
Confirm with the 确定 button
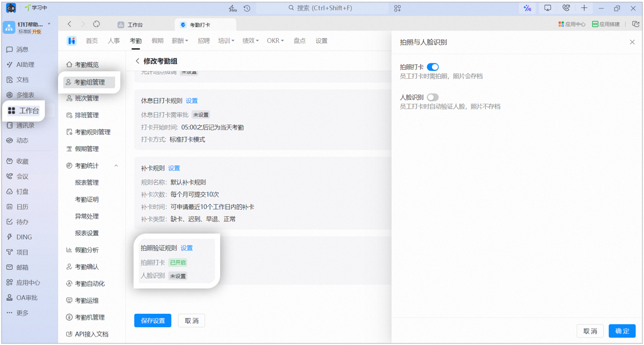[x=622, y=331]
